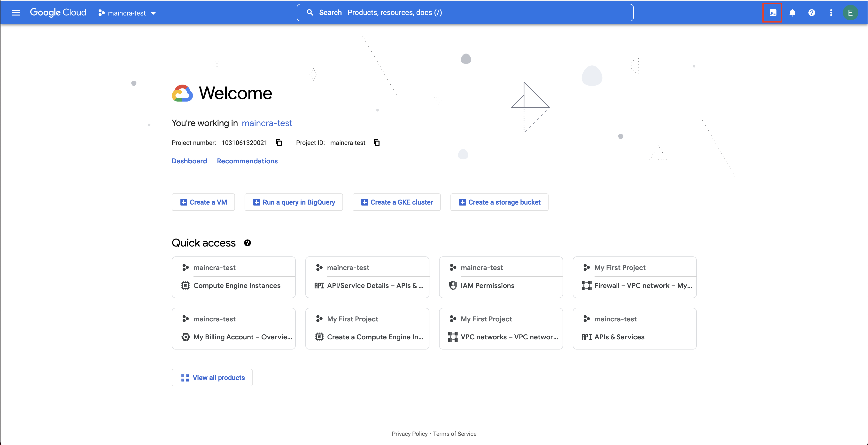Switch to the Recommendations tab
The image size is (868, 445).
pyautogui.click(x=247, y=161)
